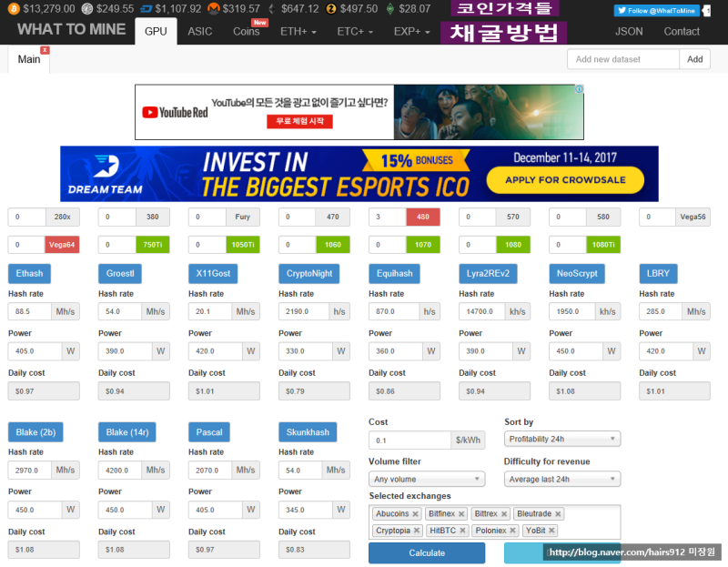Expand the EXP+ menu
The height and width of the screenshot is (567, 728).
[x=412, y=32]
